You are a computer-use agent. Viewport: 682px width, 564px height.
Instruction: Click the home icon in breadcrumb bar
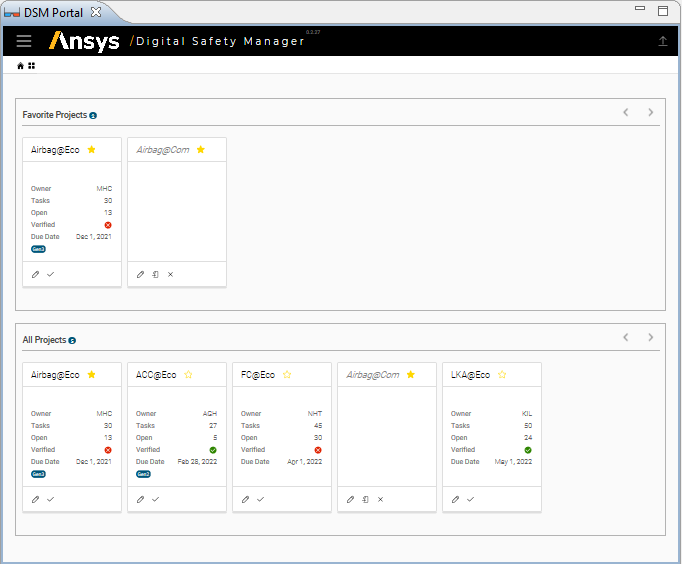tap(21, 66)
